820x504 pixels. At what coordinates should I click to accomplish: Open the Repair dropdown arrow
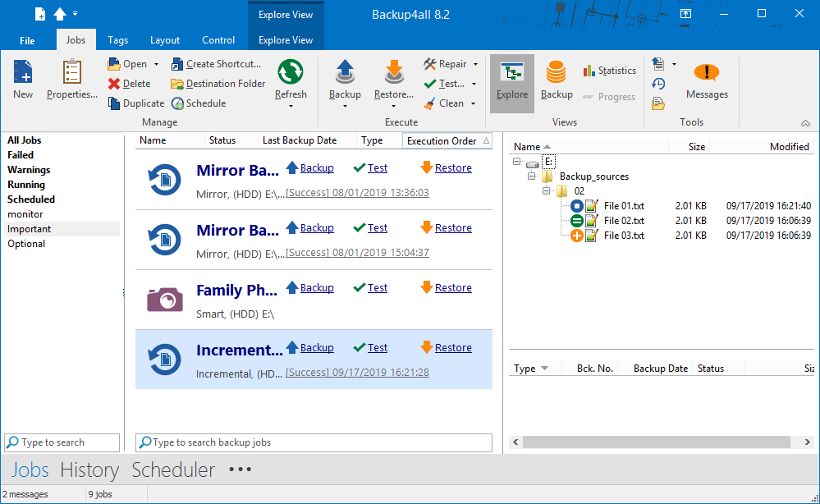(x=475, y=64)
